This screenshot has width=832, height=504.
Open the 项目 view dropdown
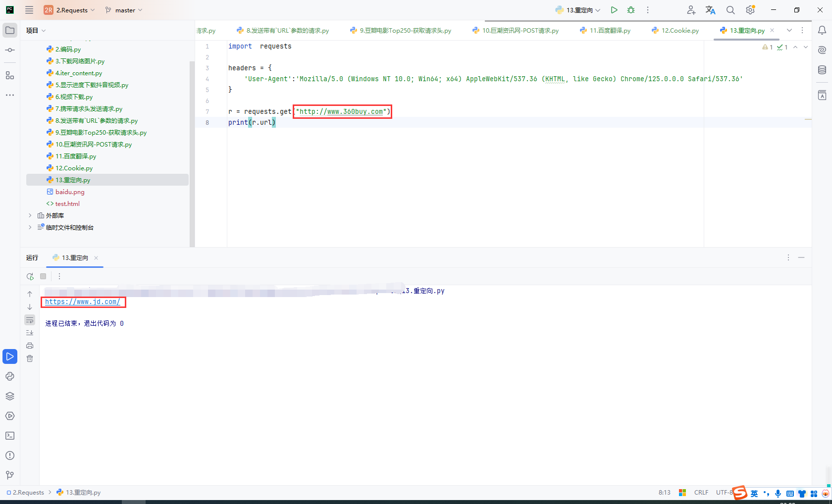click(36, 30)
